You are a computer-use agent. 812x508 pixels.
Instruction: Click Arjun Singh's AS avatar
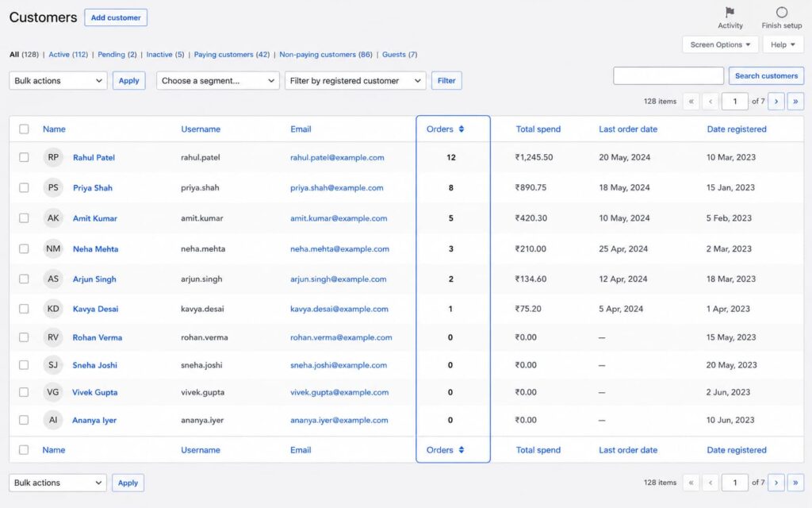53,279
